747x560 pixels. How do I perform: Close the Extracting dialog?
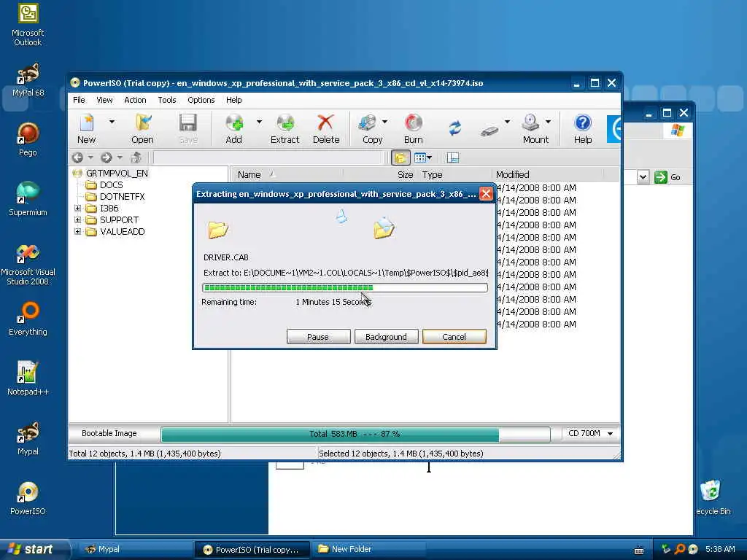[x=486, y=194]
